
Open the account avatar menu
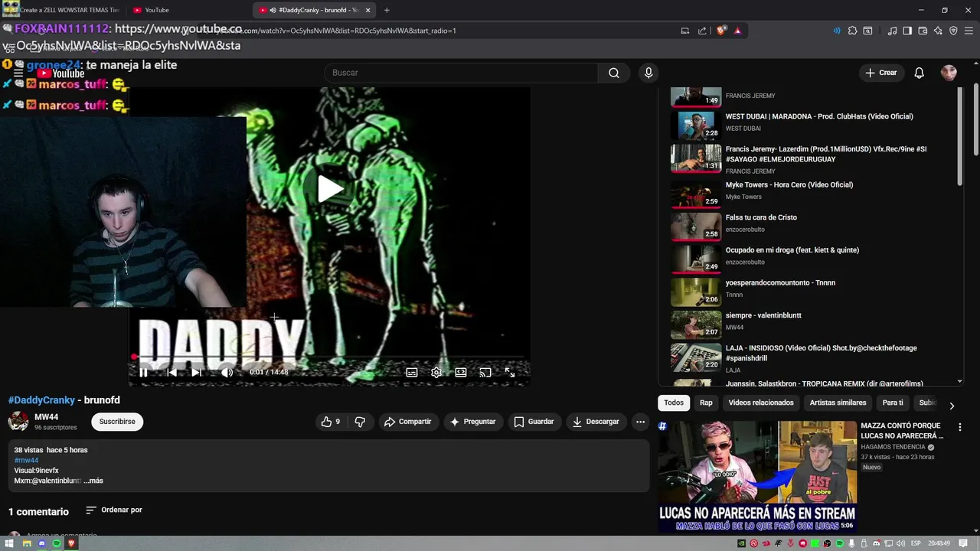point(949,73)
